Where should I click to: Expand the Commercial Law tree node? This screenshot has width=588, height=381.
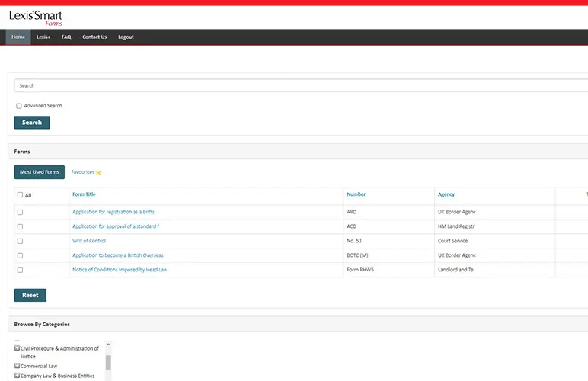point(18,366)
